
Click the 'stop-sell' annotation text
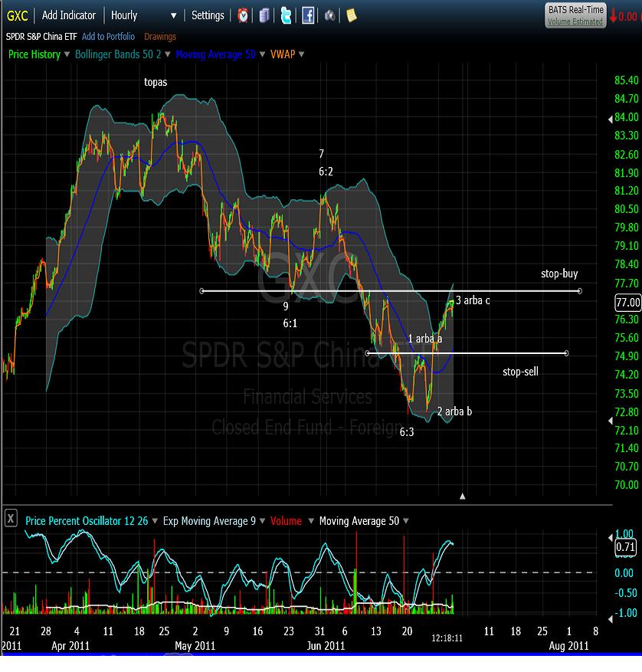point(520,372)
